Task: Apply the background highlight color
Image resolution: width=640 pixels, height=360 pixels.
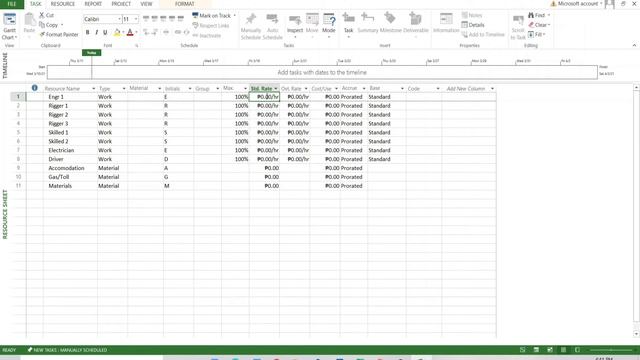Action: coord(117,32)
